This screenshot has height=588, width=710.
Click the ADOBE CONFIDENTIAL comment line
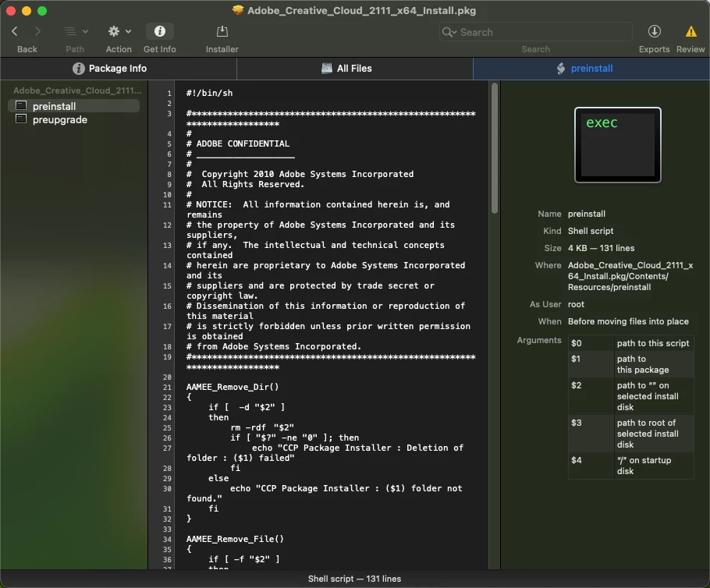[238, 143]
